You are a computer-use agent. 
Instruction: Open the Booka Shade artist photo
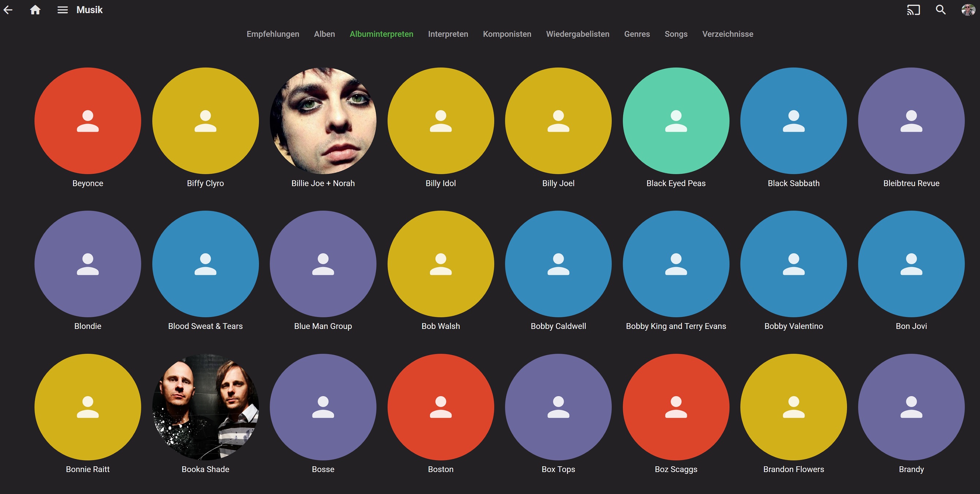pos(205,407)
